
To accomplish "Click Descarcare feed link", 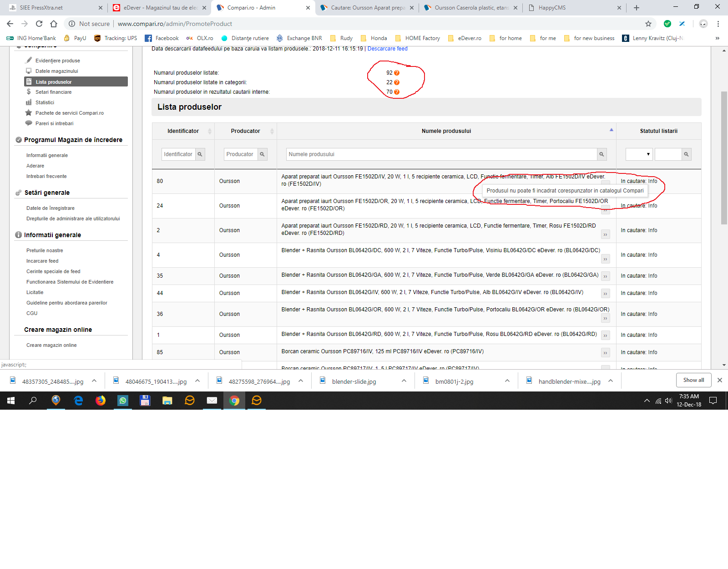I will [x=388, y=49].
